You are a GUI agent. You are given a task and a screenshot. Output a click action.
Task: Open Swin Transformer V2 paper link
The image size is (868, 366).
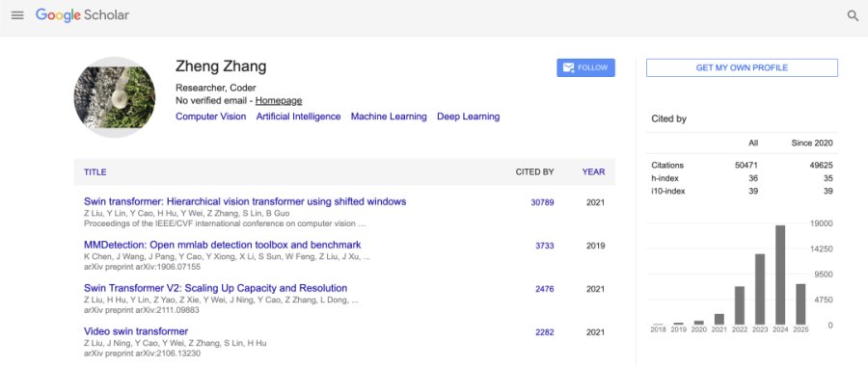[216, 288]
